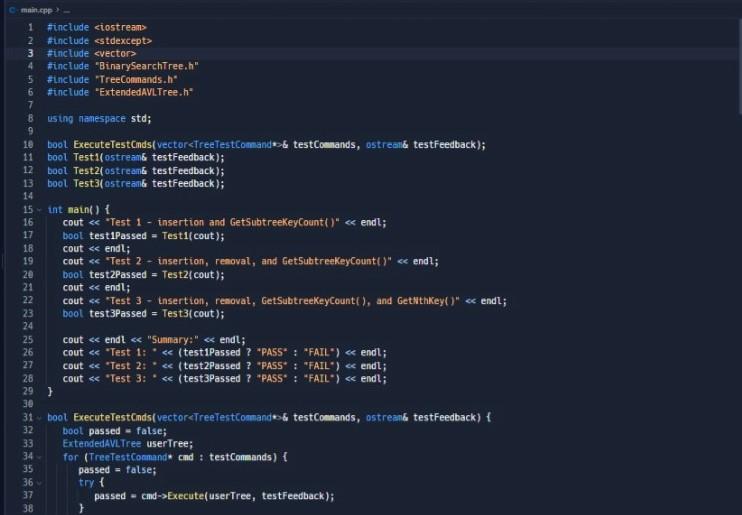
Task: Click 'test3Passed' variable on line 23
Action: [118, 313]
